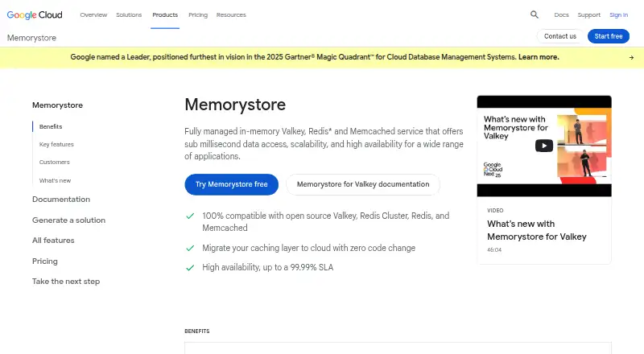The image size is (644, 354).
Task: Jump to Benefits in sidebar
Action: point(51,126)
